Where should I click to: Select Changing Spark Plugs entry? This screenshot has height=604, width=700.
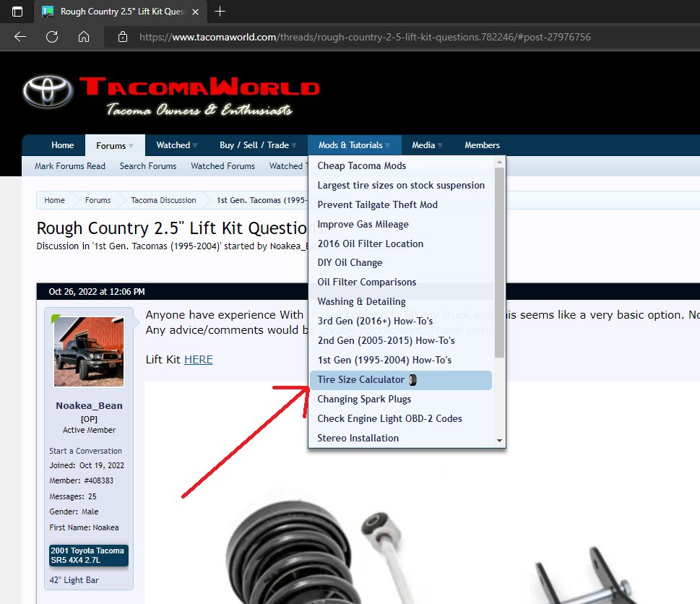coord(401,399)
